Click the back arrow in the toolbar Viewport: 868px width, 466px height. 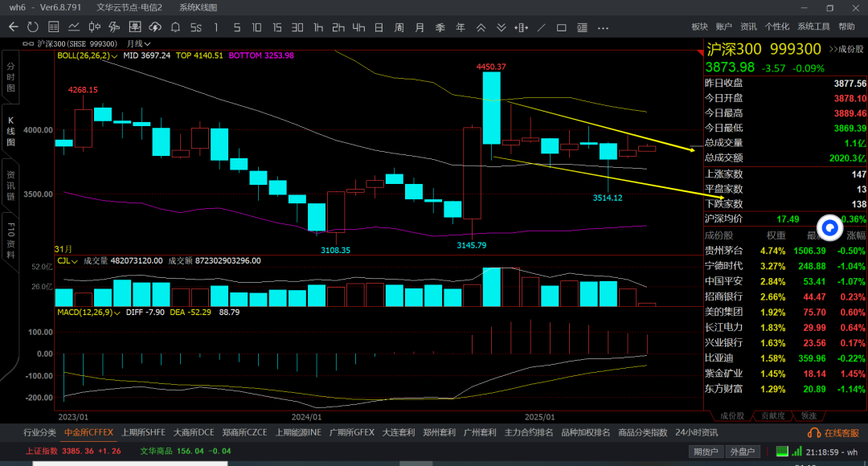click(13, 27)
